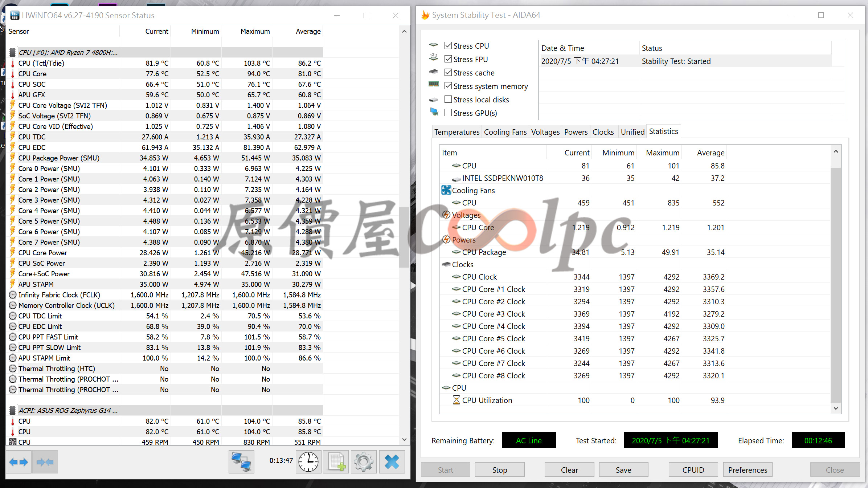The width and height of the screenshot is (868, 488).
Task: Select the CPU Core Power row in HWiNFO
Action: [165, 253]
